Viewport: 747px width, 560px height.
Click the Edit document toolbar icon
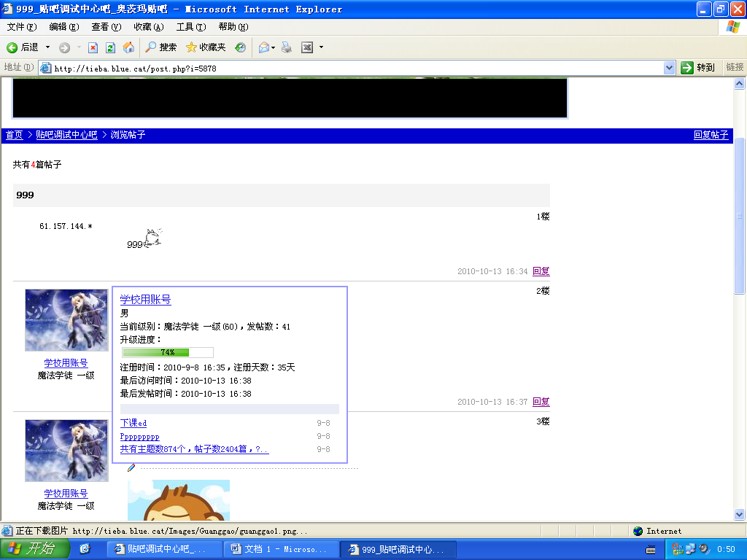[x=307, y=47]
